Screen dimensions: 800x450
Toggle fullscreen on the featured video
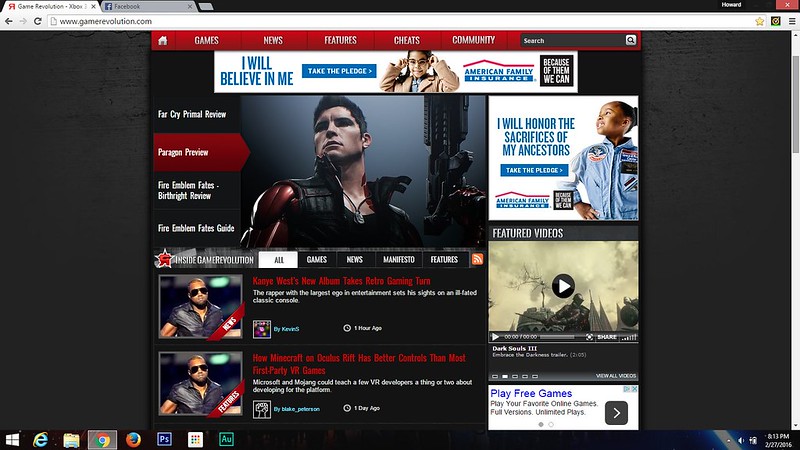click(589, 337)
